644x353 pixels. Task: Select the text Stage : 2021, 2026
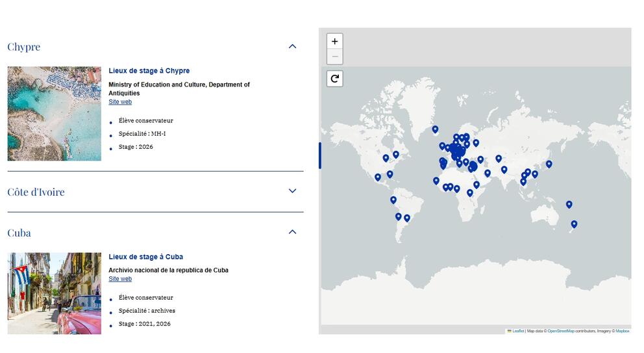145,324
